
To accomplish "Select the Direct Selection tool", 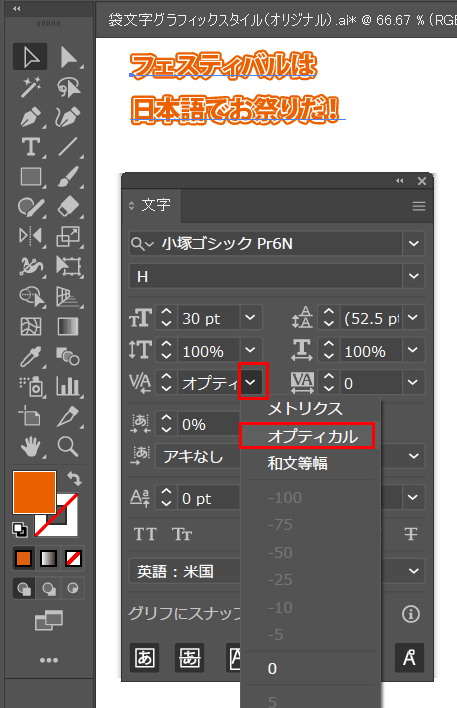I will click(68, 57).
